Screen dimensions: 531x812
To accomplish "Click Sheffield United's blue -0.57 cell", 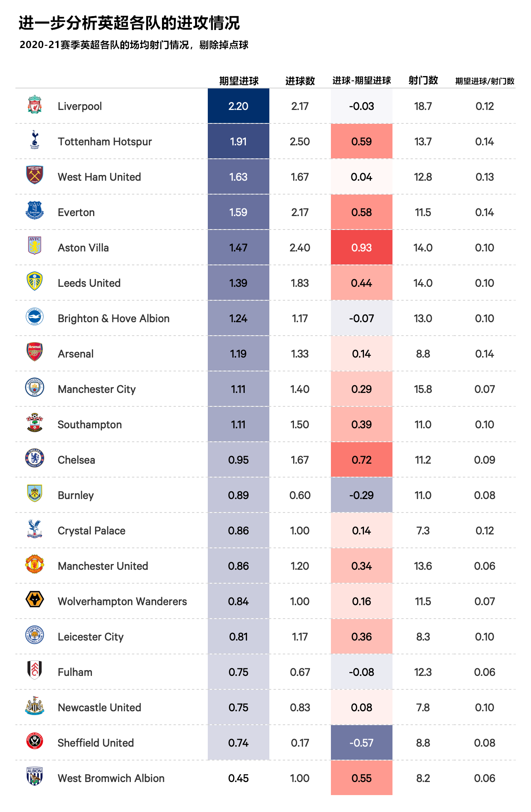I will 362,743.
